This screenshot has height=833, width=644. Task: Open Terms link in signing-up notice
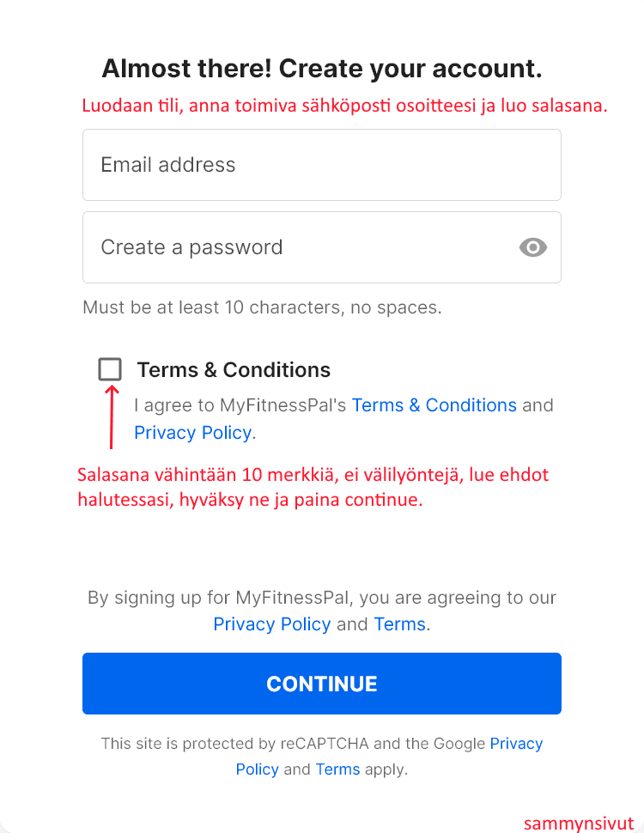click(x=399, y=624)
